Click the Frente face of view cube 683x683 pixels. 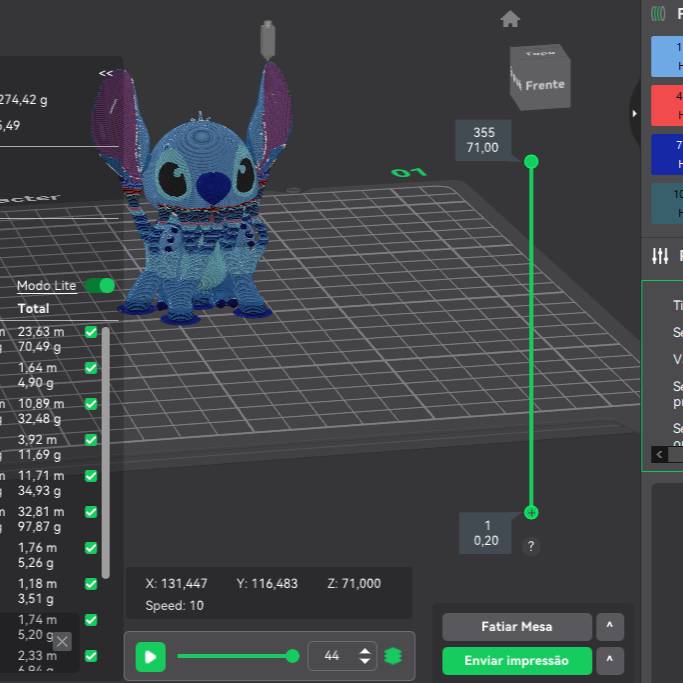click(x=544, y=85)
